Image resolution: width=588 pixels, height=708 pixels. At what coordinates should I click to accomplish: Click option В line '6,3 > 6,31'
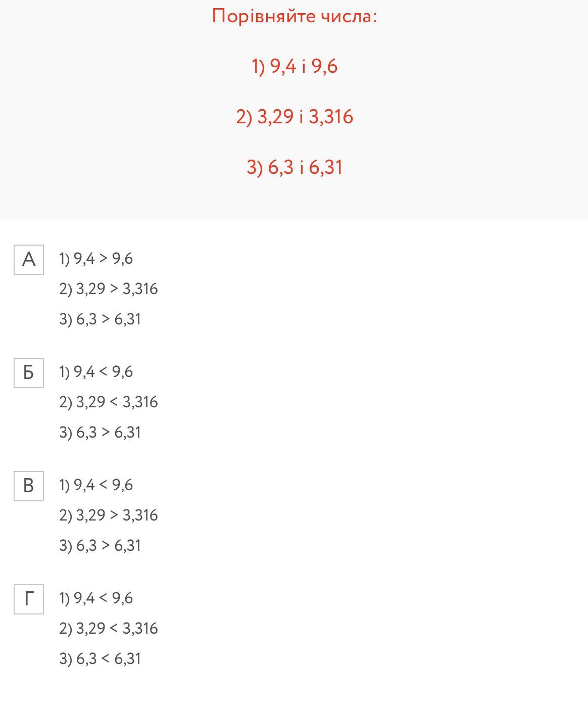point(100,546)
